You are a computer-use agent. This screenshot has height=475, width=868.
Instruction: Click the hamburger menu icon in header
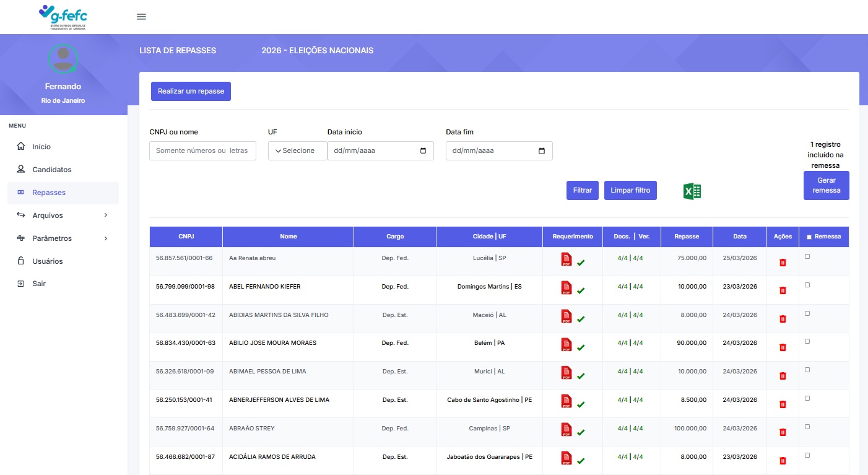141,17
